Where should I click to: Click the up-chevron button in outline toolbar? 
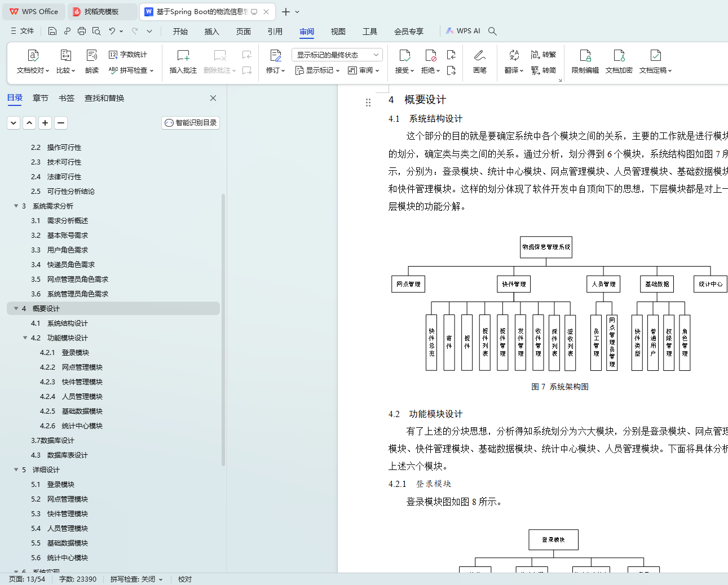tap(30, 123)
